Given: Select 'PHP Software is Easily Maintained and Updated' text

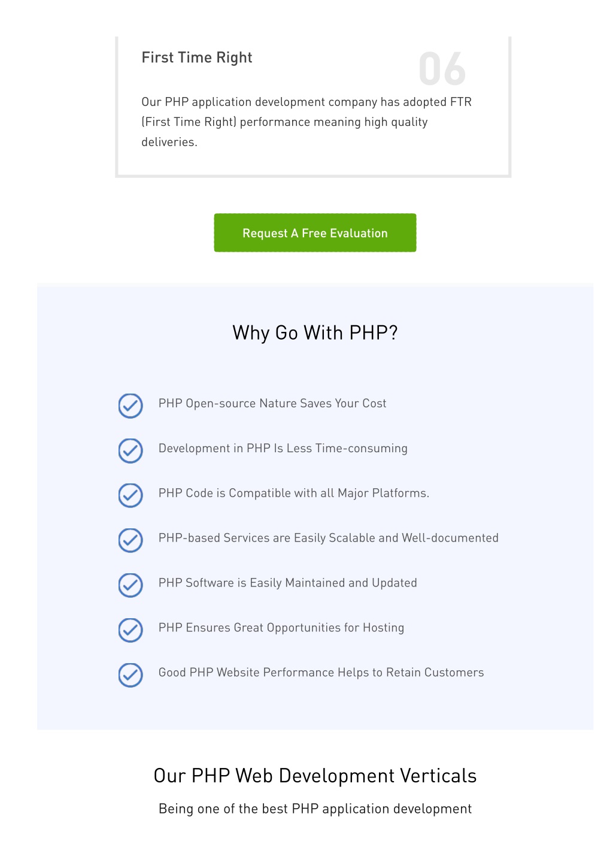Looking at the screenshot, I should click(x=288, y=583).
